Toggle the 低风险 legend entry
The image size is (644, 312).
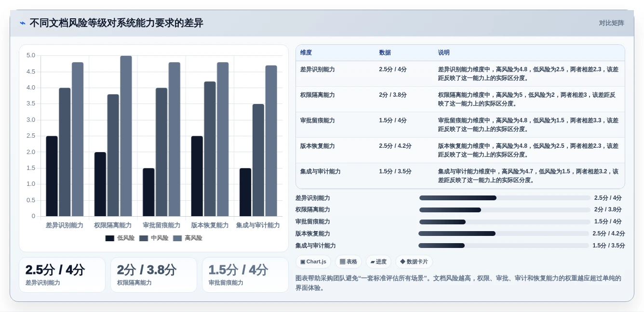pyautogui.click(x=120, y=238)
